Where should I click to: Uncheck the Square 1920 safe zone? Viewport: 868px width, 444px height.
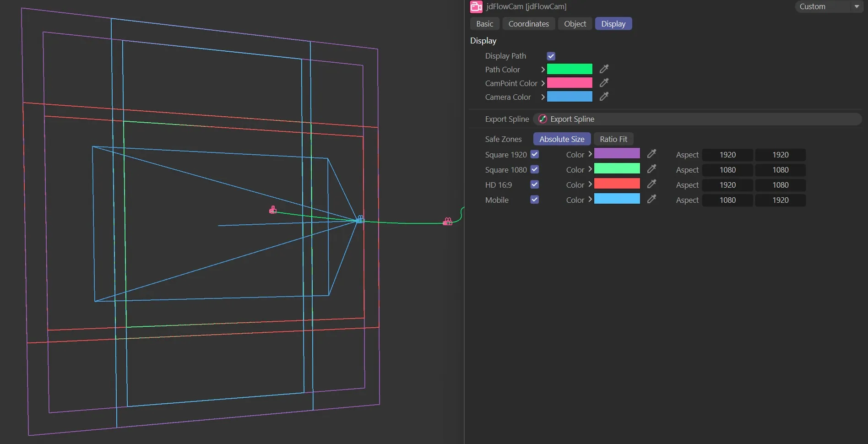pyautogui.click(x=534, y=154)
